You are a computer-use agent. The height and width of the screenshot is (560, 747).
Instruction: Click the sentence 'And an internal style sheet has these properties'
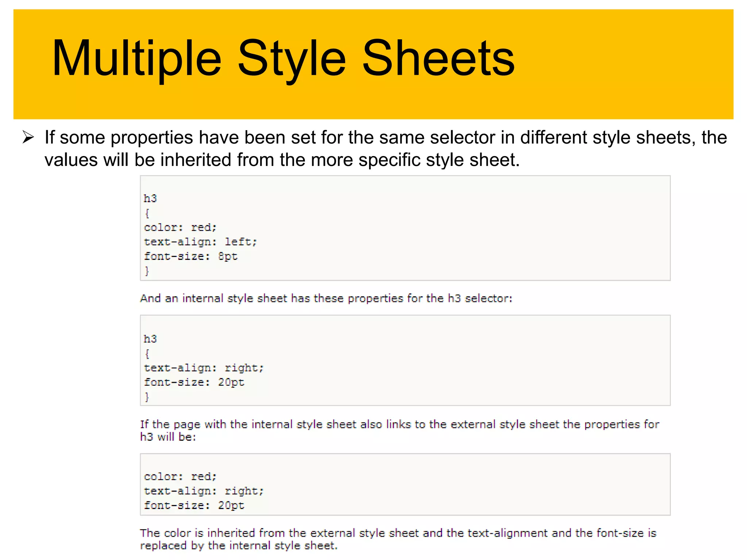(x=326, y=298)
